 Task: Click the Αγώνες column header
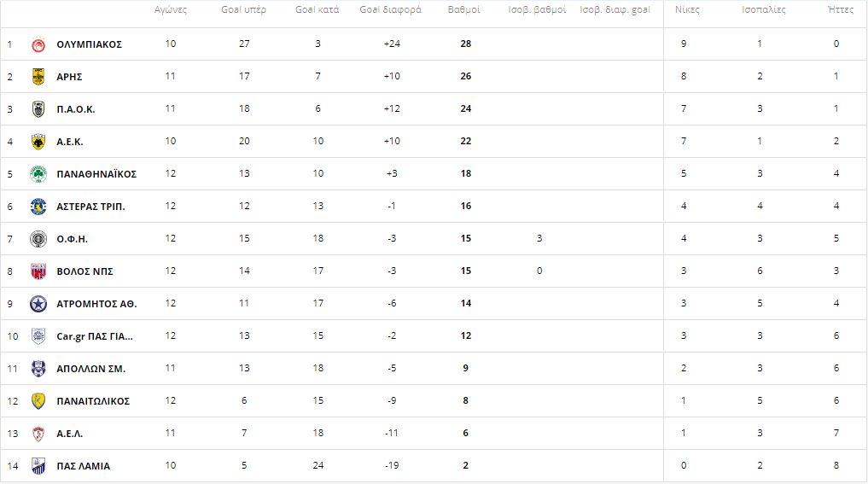[171, 9]
